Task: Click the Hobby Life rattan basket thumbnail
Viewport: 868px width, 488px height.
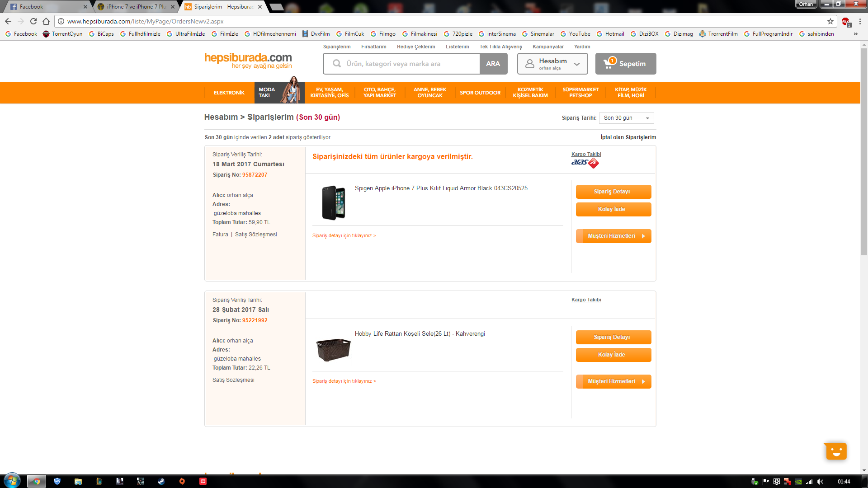Action: pyautogui.click(x=334, y=350)
